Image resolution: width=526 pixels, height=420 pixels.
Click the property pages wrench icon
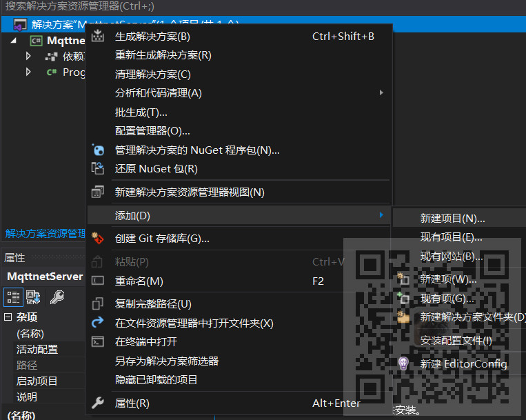click(57, 297)
